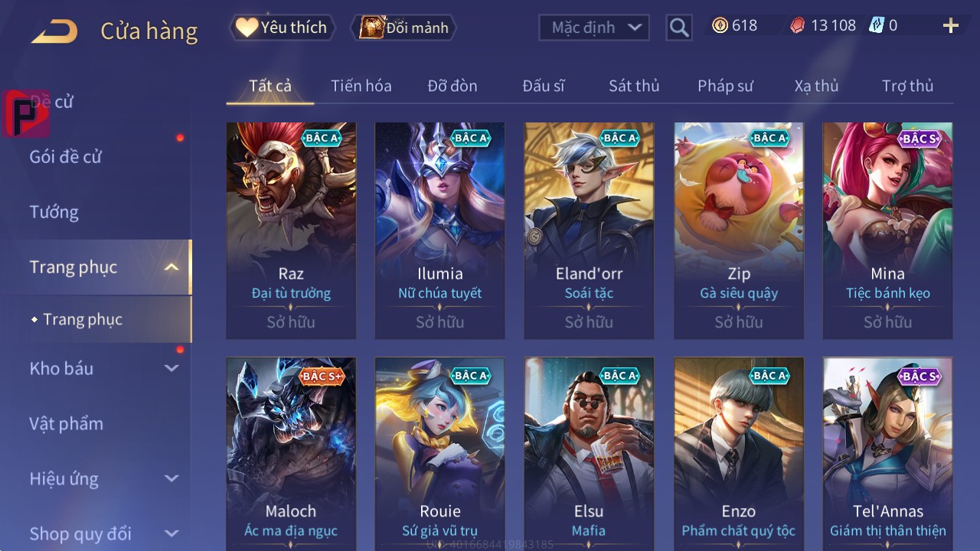Click the red ruby currency icon
This screenshot has height=551, width=980.
(797, 25)
